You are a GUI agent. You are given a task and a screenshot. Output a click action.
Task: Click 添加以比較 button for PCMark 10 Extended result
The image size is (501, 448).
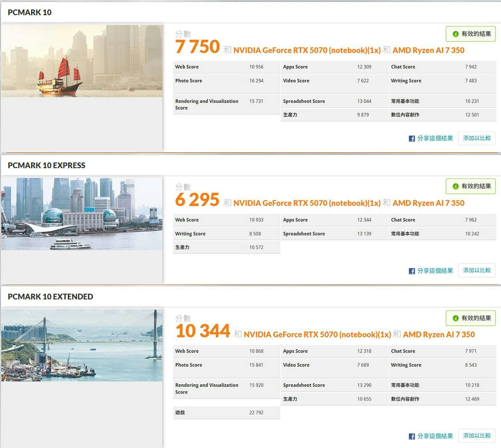point(477,436)
